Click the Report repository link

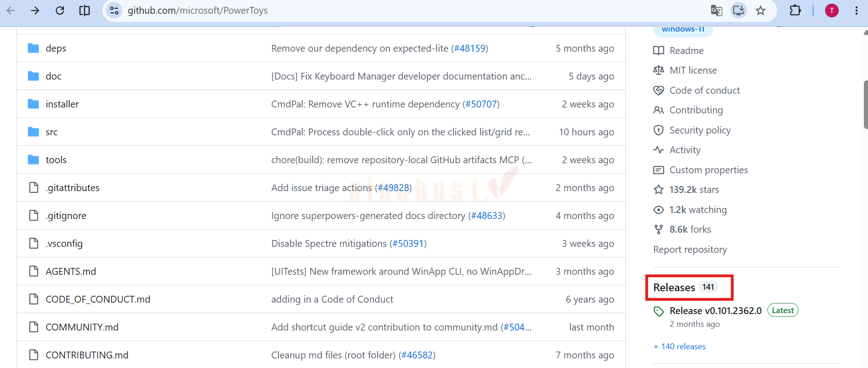tap(690, 250)
